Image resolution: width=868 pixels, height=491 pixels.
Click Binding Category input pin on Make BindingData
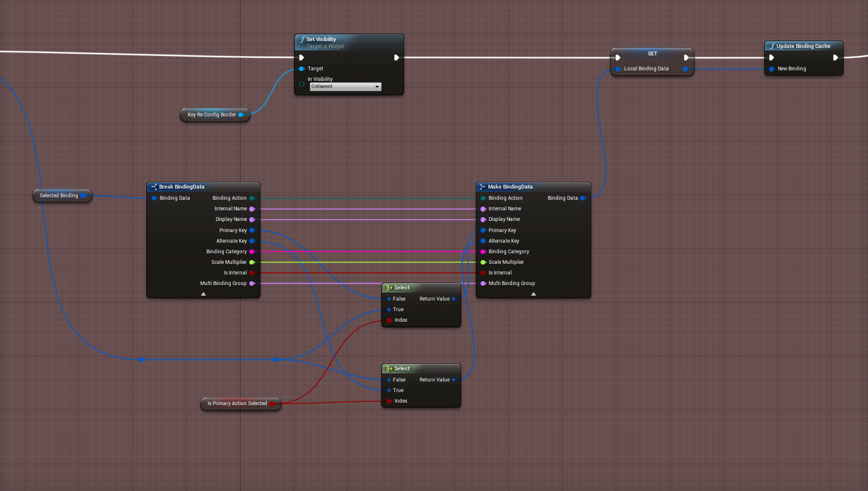[x=483, y=251]
